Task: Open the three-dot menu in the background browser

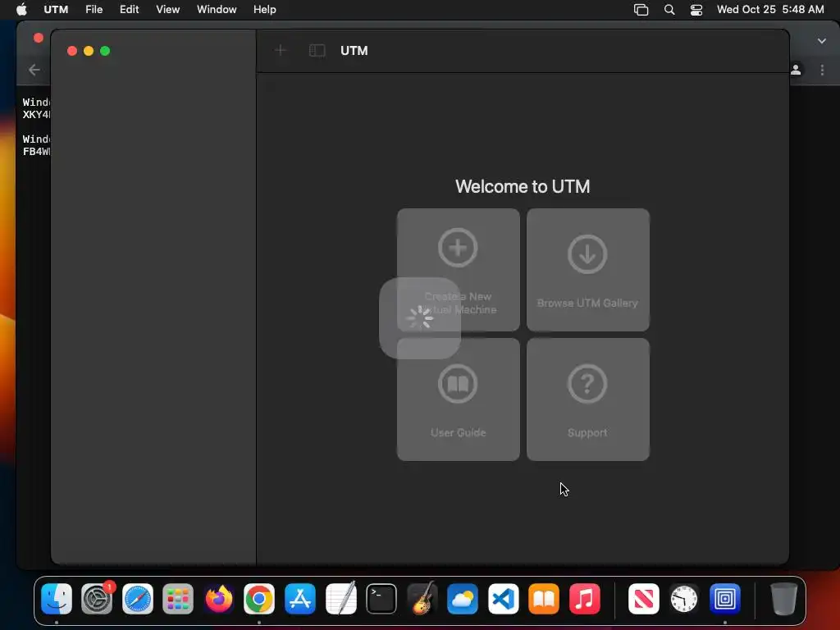Action: [822, 70]
